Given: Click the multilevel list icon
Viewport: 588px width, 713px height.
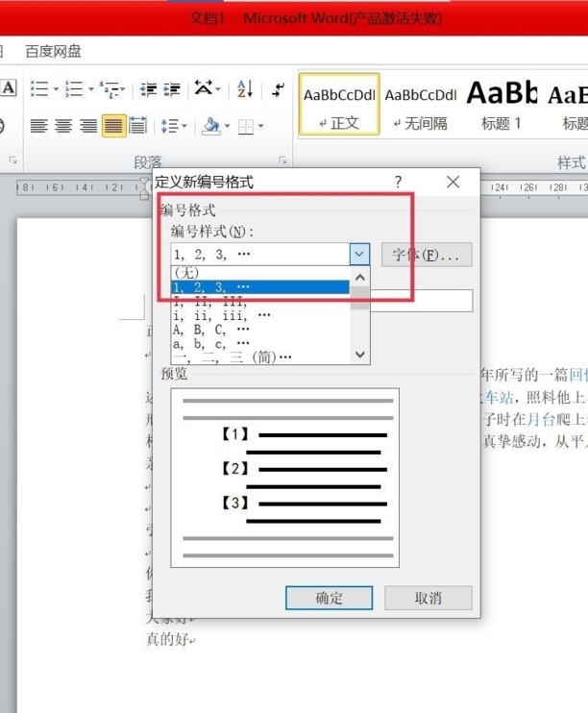Looking at the screenshot, I should point(110,89).
